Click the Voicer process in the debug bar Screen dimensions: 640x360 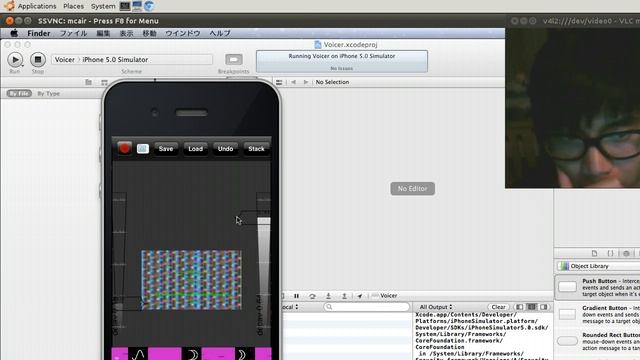coord(384,296)
